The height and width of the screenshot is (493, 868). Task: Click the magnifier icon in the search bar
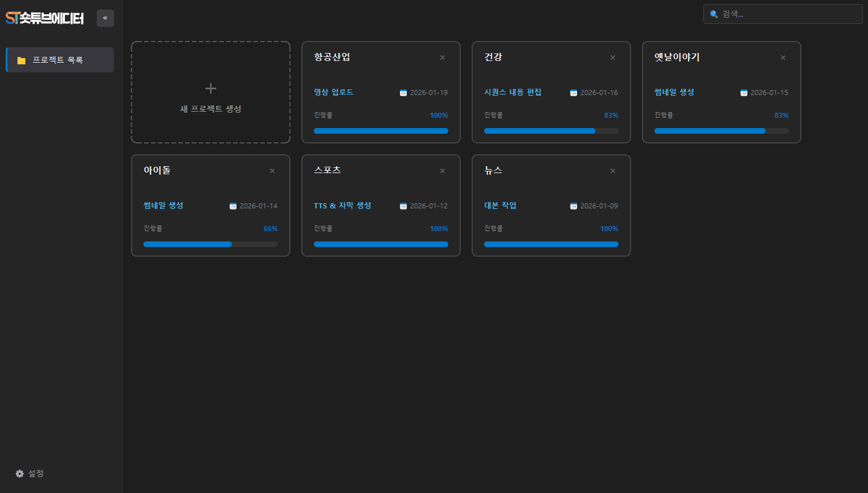(x=713, y=14)
